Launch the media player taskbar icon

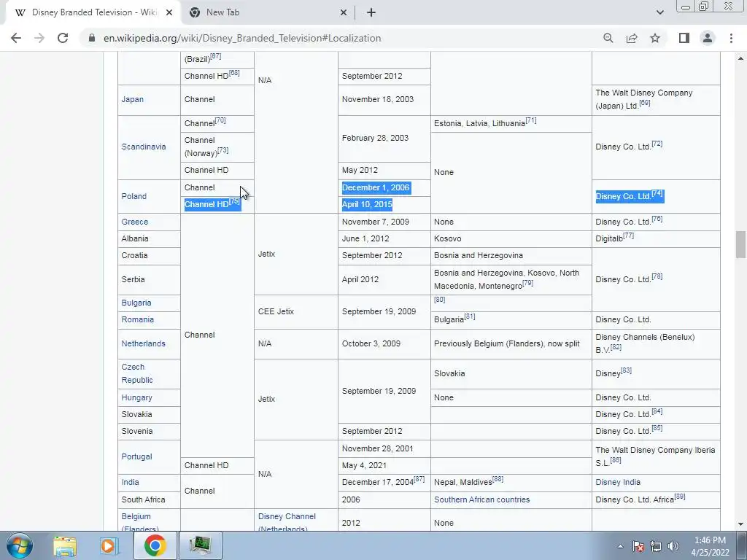(109, 545)
